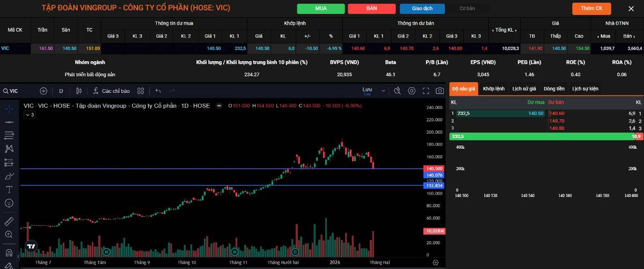Toggle fullscreen chart mode
The image size is (644, 269).
pos(426,91)
